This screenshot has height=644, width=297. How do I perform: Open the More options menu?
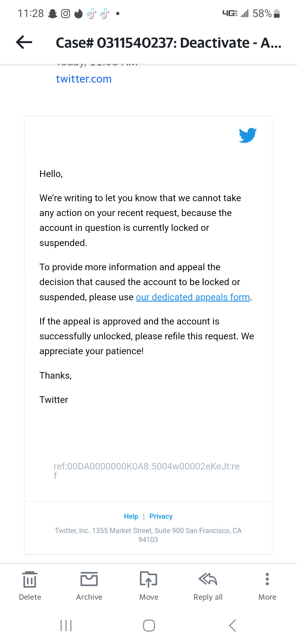coord(267,579)
